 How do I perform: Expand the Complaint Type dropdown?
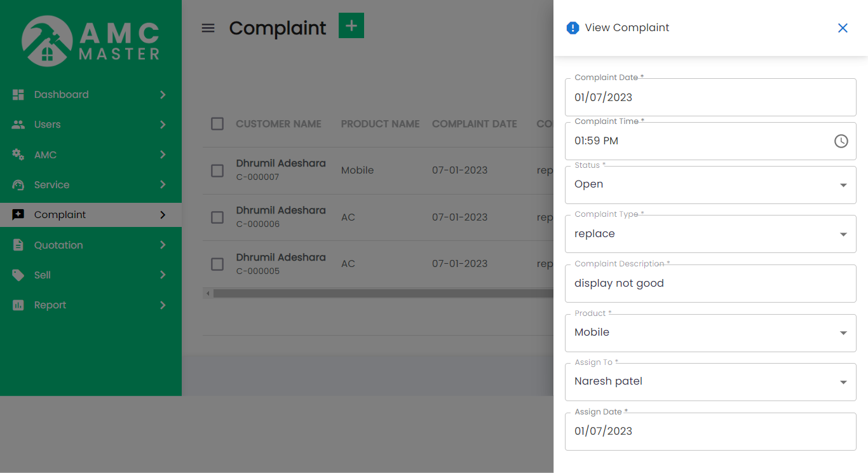tap(710, 234)
